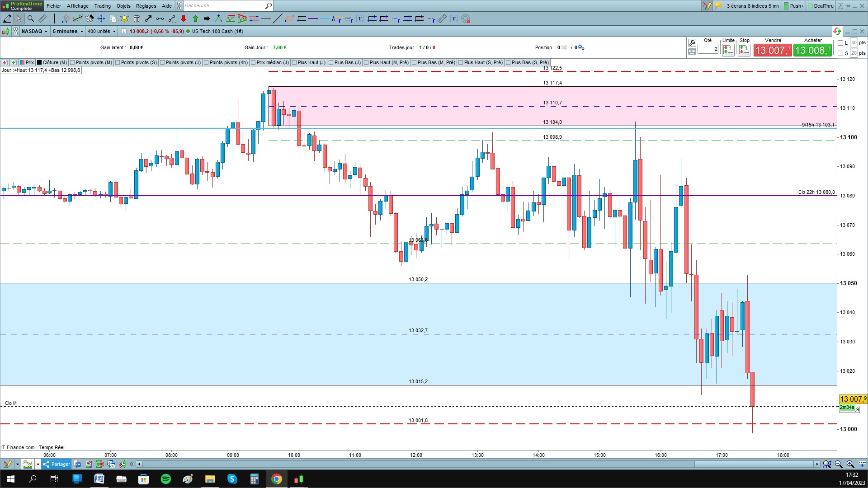
Task: Check the L limit points checkbox
Action: coord(840,43)
